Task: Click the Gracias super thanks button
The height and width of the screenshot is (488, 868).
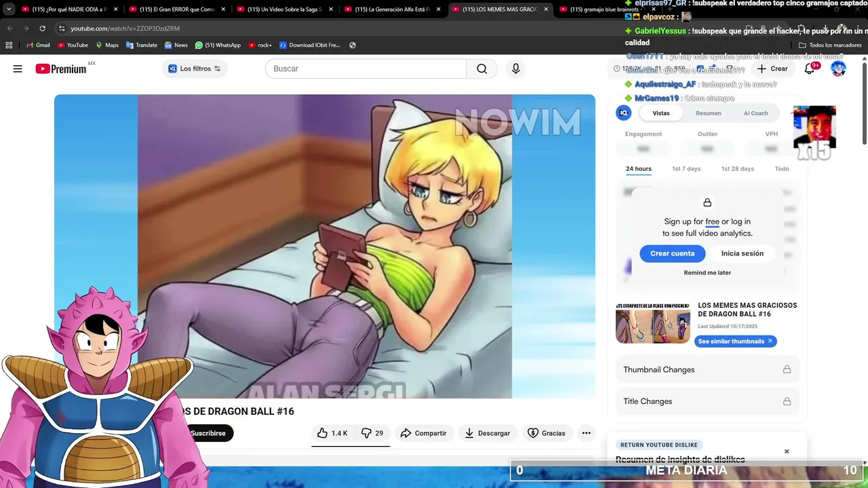Action: tap(547, 433)
